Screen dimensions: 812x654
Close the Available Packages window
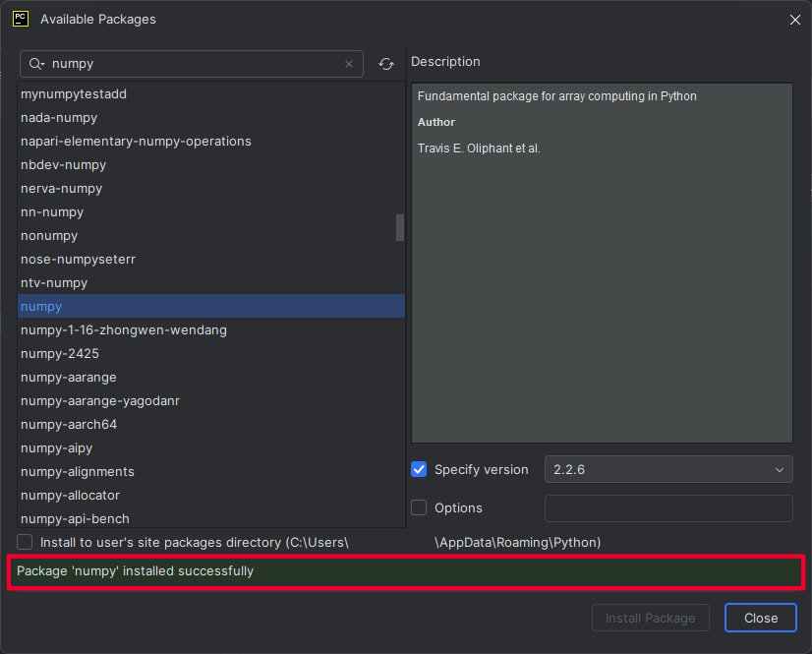(794, 20)
